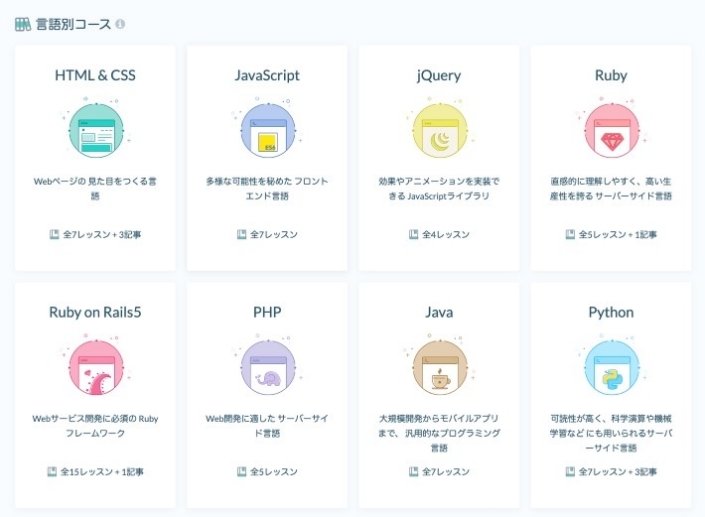Select the Java course title
The height and width of the screenshot is (517, 705).
439,312
